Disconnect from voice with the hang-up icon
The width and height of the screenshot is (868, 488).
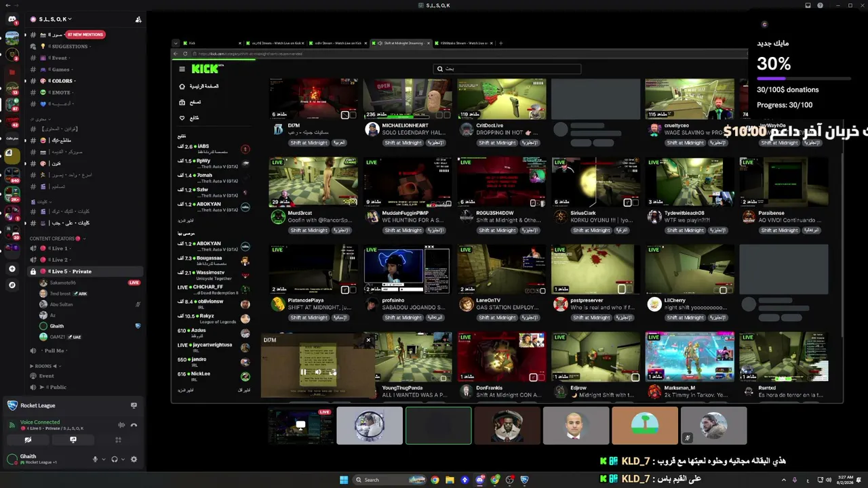pos(134,425)
